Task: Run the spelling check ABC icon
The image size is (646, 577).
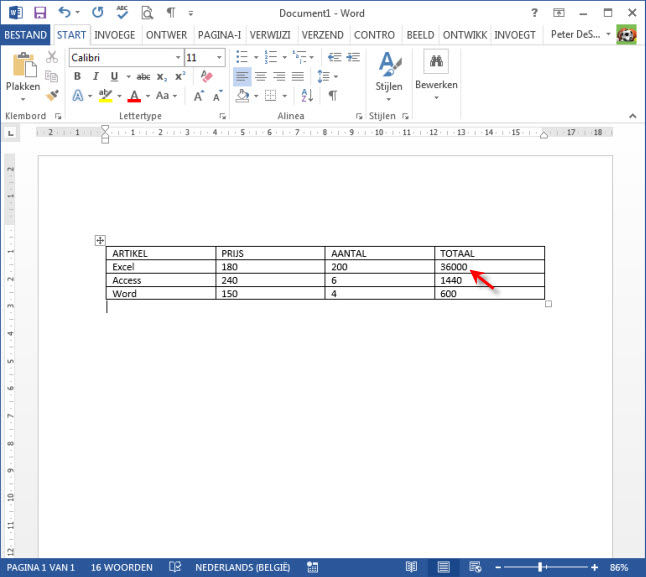Action: tap(122, 12)
